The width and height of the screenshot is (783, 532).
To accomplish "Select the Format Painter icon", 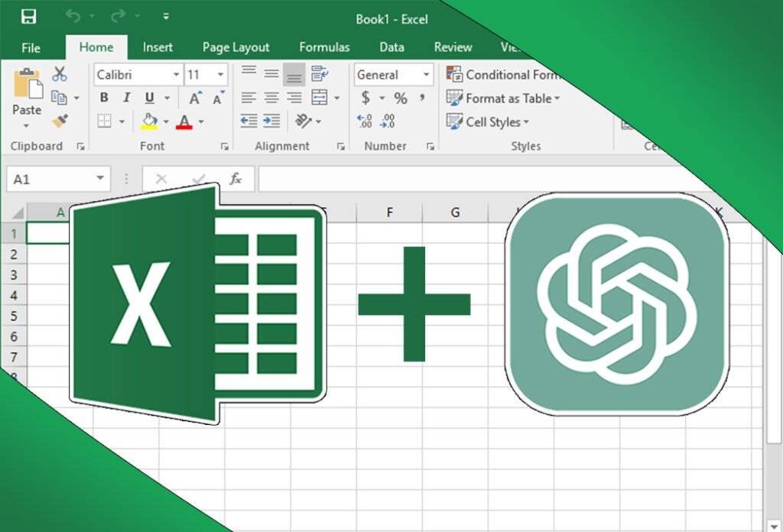I will (x=58, y=119).
